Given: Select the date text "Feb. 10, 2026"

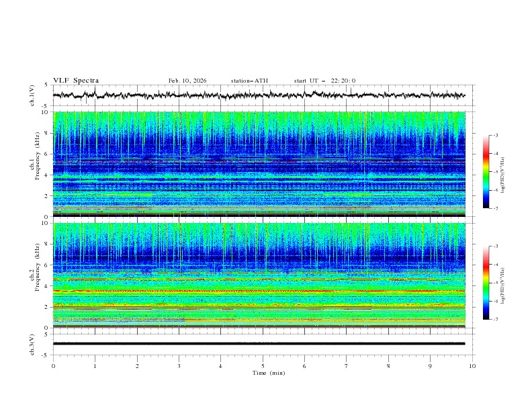Looking at the screenshot, I should (187, 81).
